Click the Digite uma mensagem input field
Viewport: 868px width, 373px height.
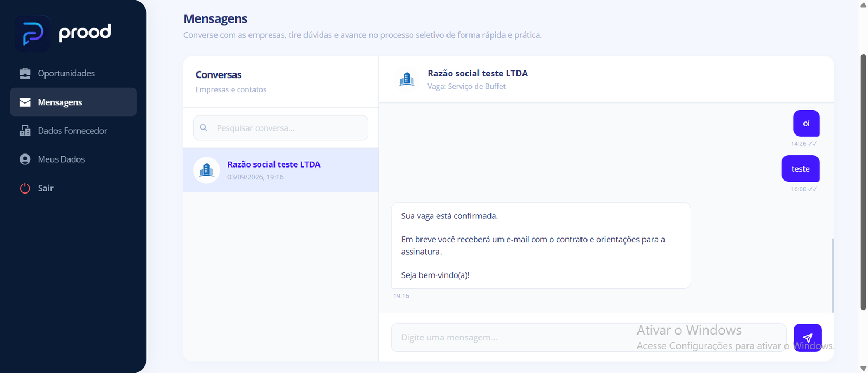click(589, 337)
